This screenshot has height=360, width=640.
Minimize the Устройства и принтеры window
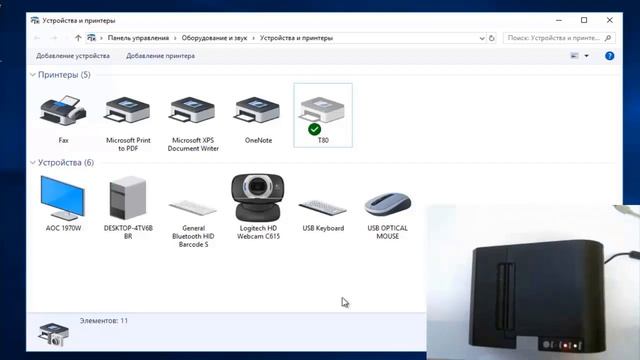pyautogui.click(x=559, y=20)
